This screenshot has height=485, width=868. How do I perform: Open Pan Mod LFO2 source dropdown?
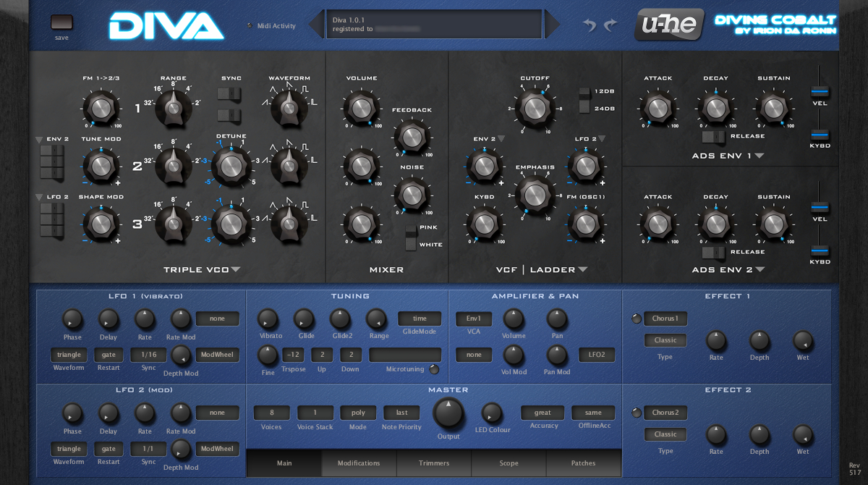597,355
